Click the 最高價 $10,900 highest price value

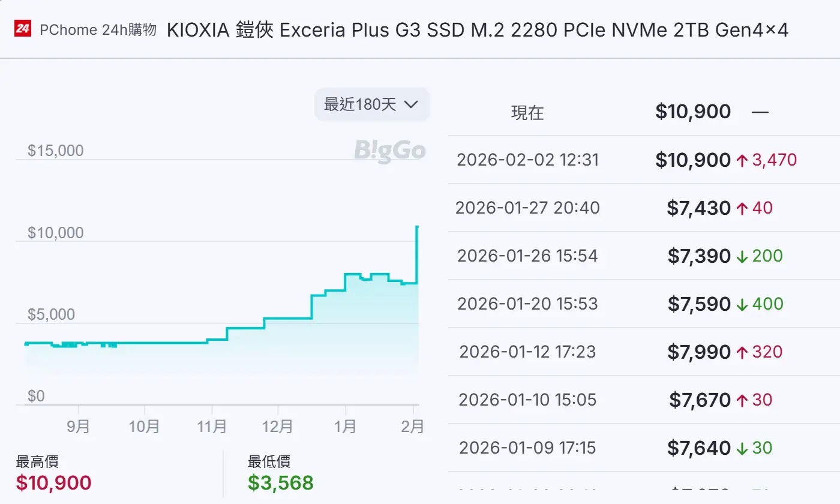click(x=54, y=482)
